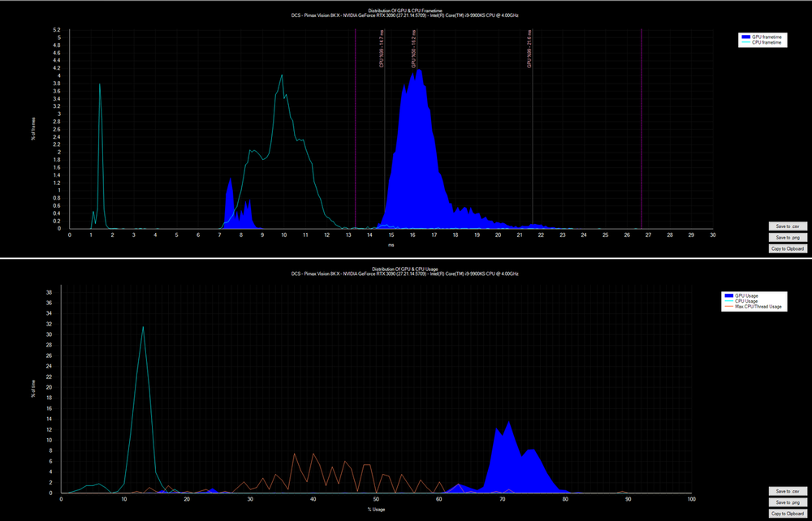Select the 'CPU Usage' legend label
Screen dimensions: 812x521
[747, 301]
